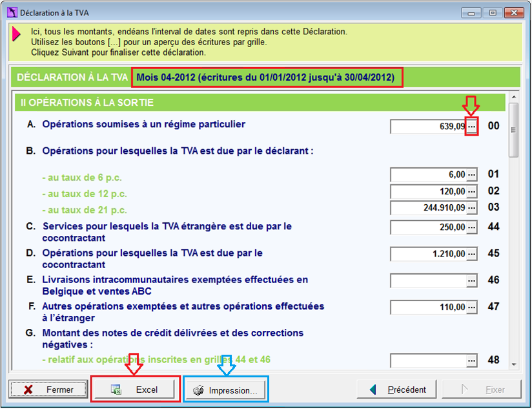Viewport: 532px width, 409px height.
Task: Click the '- au taux de 12 p.c.' label
Action: pos(85,194)
